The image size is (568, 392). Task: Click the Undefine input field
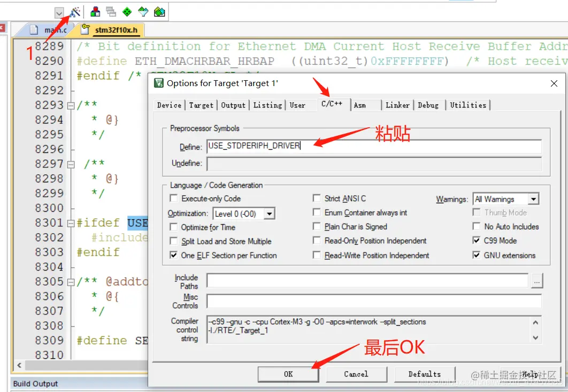coord(374,164)
